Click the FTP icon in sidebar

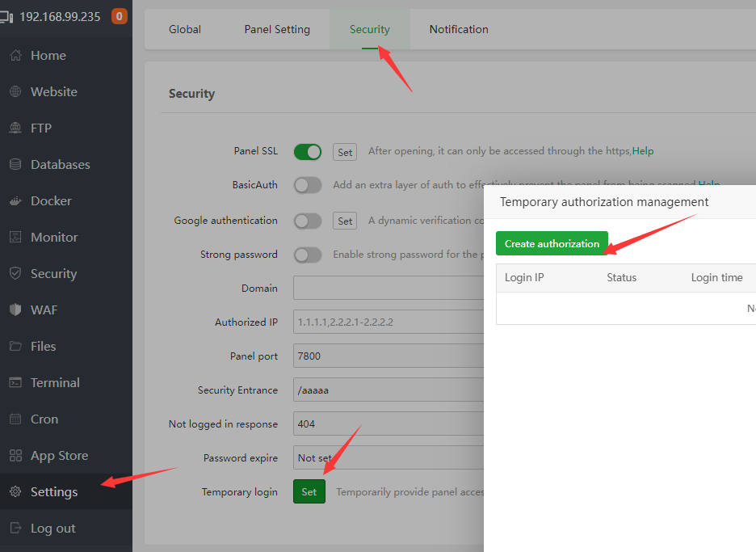click(x=15, y=129)
